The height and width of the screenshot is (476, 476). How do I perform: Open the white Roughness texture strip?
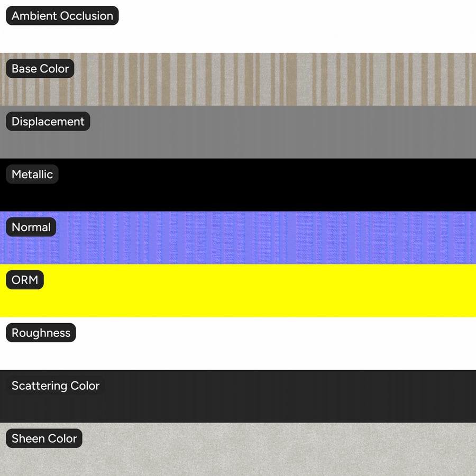pyautogui.click(x=238, y=343)
